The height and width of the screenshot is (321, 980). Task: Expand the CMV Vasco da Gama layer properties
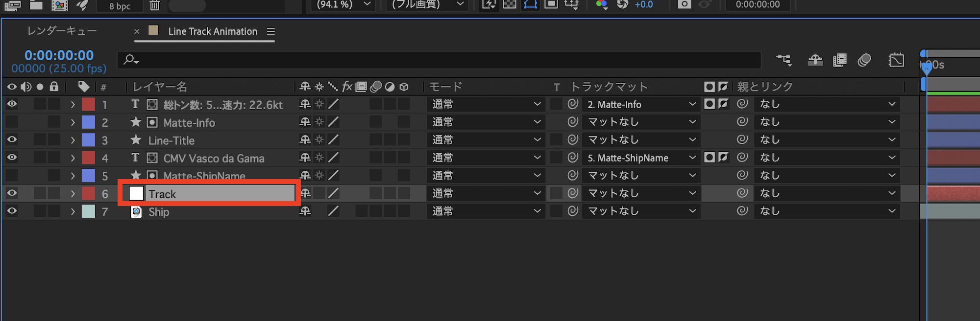coord(73,158)
